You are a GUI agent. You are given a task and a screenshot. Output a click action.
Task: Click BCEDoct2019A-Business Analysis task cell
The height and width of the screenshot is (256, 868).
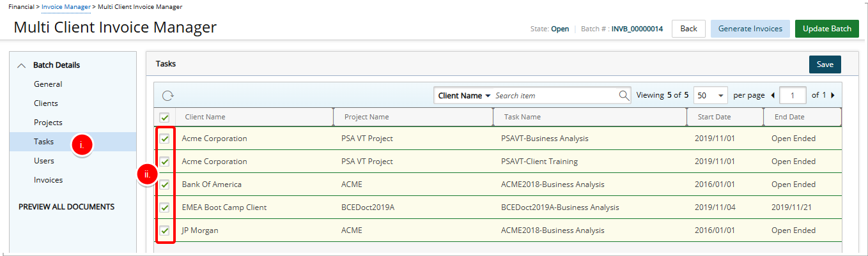coord(560,207)
